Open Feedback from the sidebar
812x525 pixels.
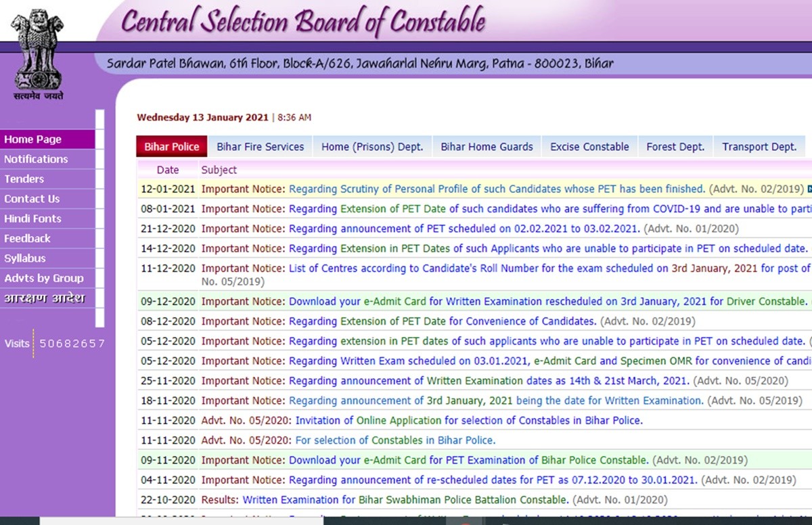tap(28, 238)
